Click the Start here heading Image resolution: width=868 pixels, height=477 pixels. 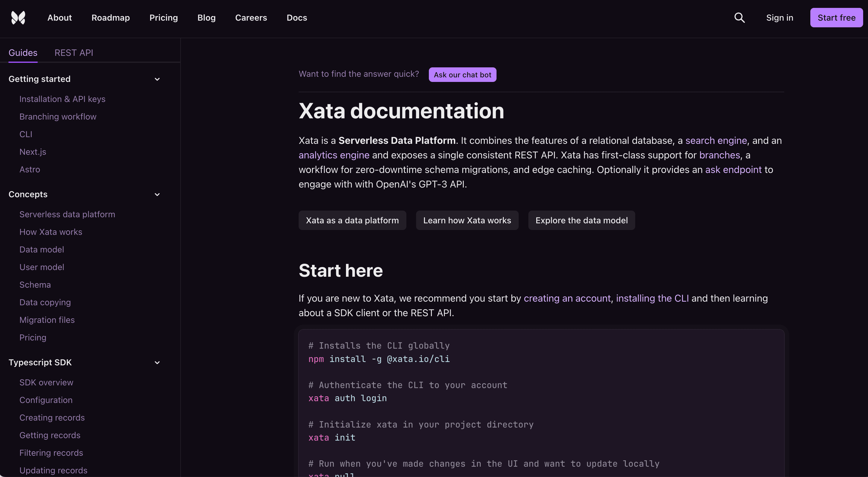(341, 270)
